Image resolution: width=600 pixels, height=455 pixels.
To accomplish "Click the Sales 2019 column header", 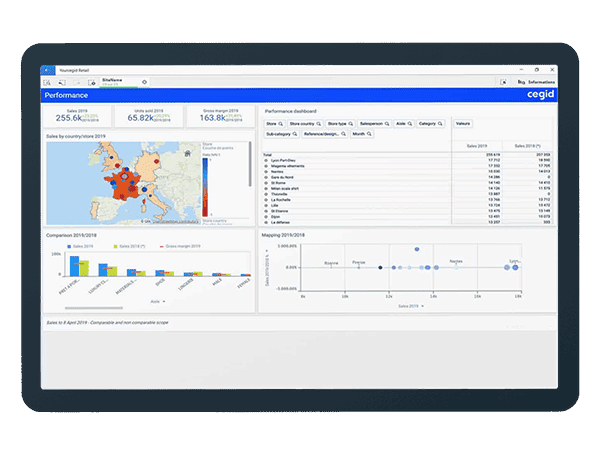I will 477,146.
